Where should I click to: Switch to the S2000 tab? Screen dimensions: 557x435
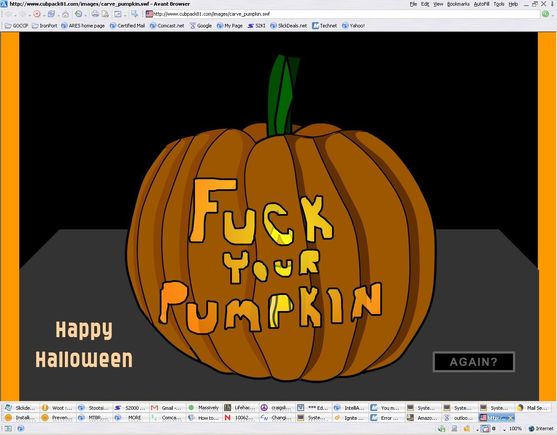click(x=131, y=408)
